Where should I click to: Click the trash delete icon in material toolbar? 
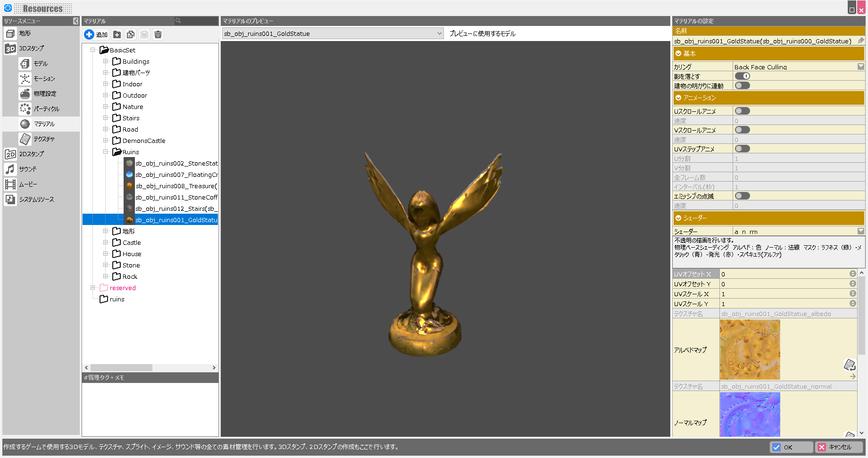(x=158, y=34)
